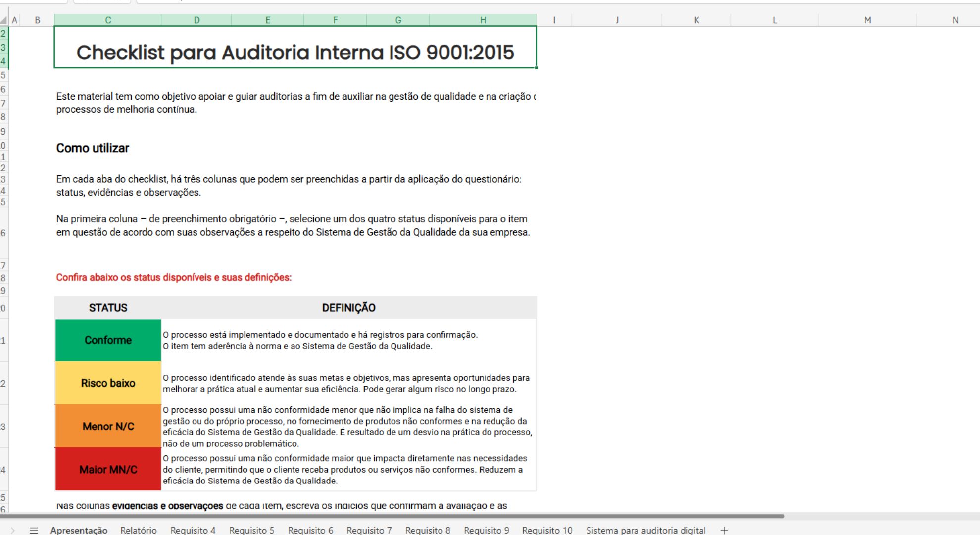Click the next-sheet navigation arrow
Image resolution: width=980 pixels, height=535 pixels.
[x=13, y=530]
